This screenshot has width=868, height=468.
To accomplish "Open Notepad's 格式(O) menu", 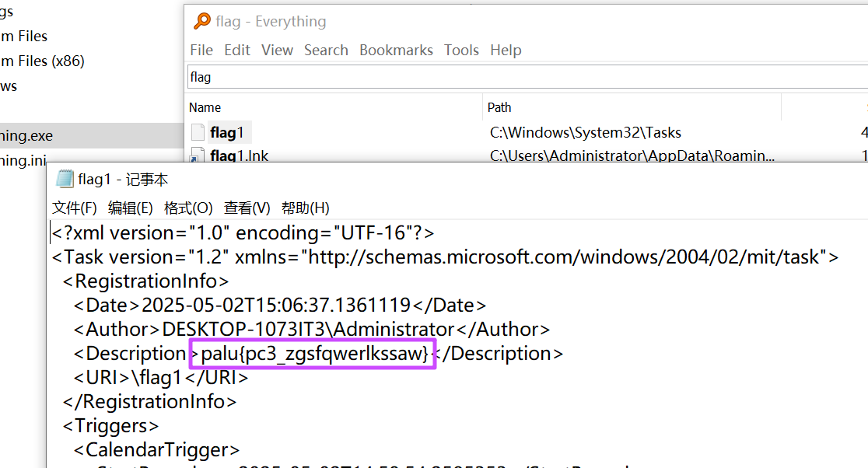I will tap(188, 208).
